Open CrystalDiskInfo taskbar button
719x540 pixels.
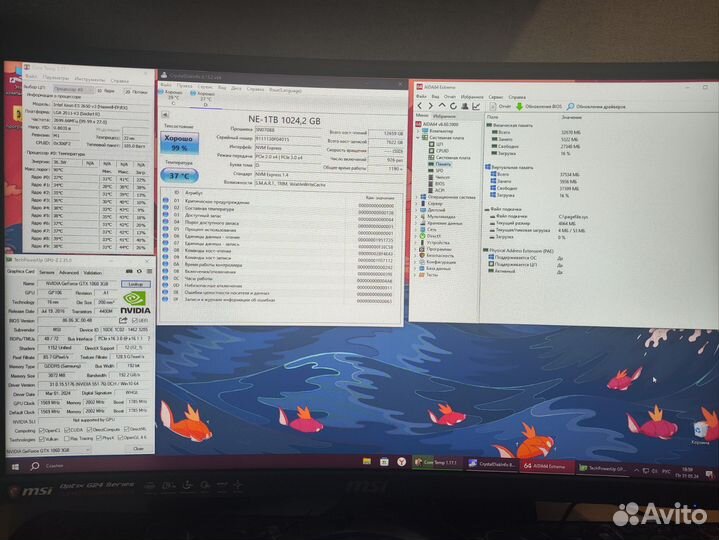pyautogui.click(x=492, y=464)
